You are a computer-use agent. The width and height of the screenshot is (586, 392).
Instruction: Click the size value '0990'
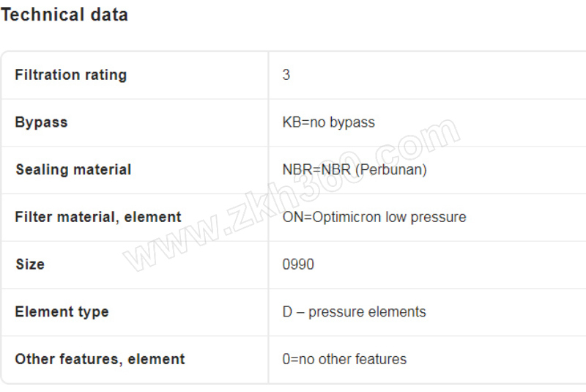(x=298, y=264)
